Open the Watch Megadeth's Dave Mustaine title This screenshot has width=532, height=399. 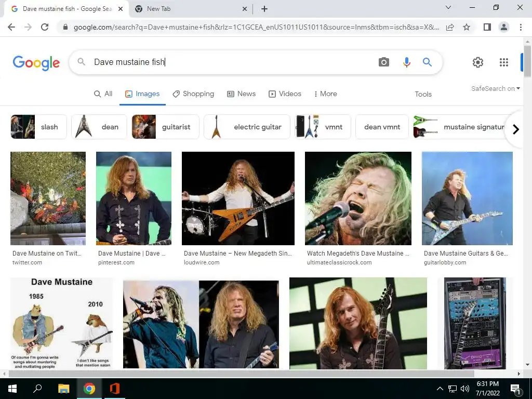(358, 254)
